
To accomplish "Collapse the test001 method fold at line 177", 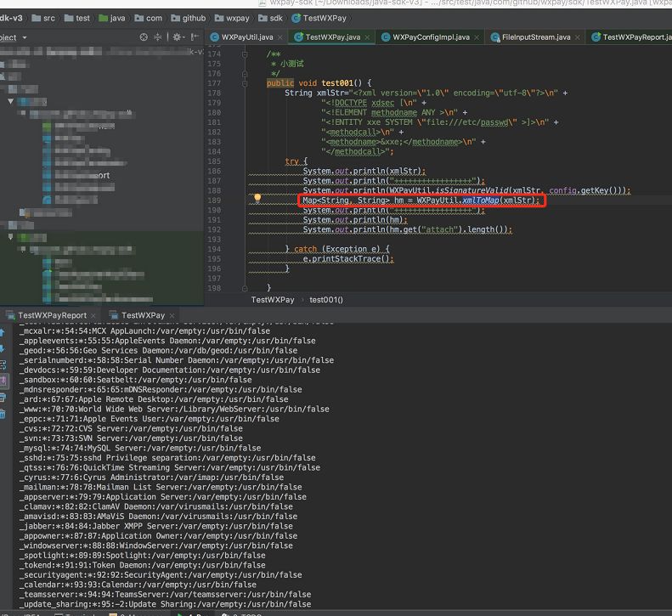I will [245, 84].
